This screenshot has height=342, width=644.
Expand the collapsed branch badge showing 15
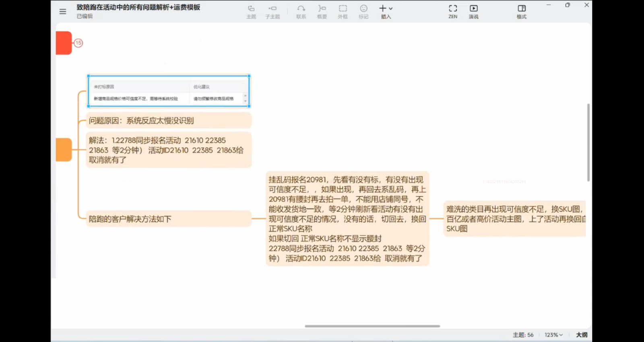point(78,43)
